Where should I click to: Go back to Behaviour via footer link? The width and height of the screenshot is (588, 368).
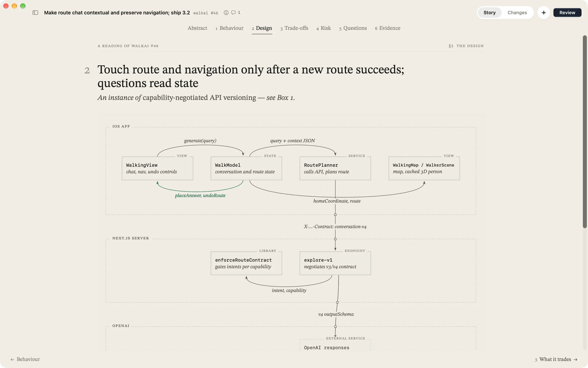click(x=25, y=359)
